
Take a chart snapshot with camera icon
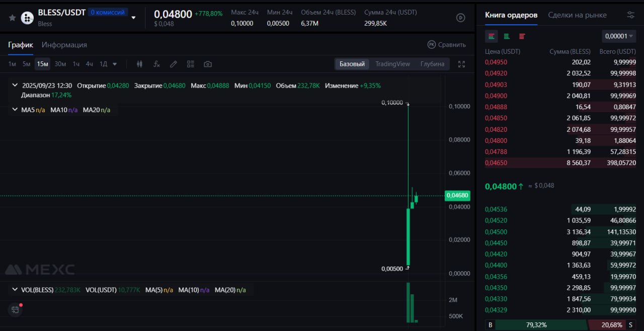pos(207,64)
